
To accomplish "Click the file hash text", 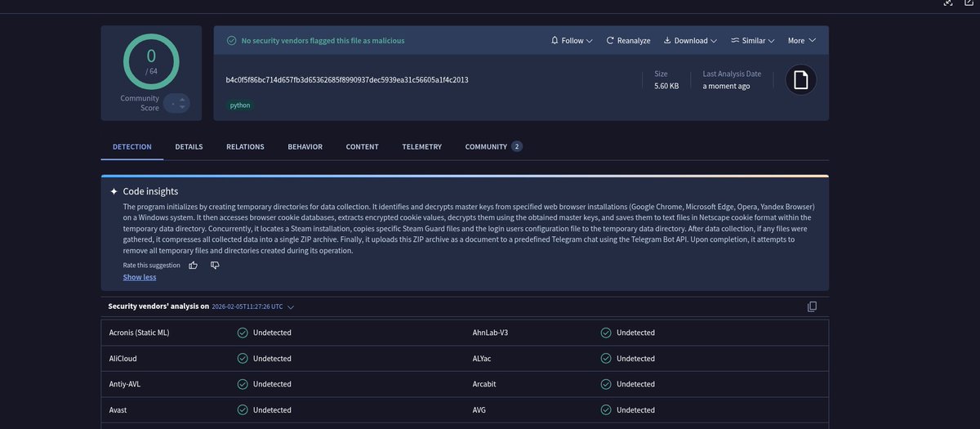I will (x=347, y=80).
